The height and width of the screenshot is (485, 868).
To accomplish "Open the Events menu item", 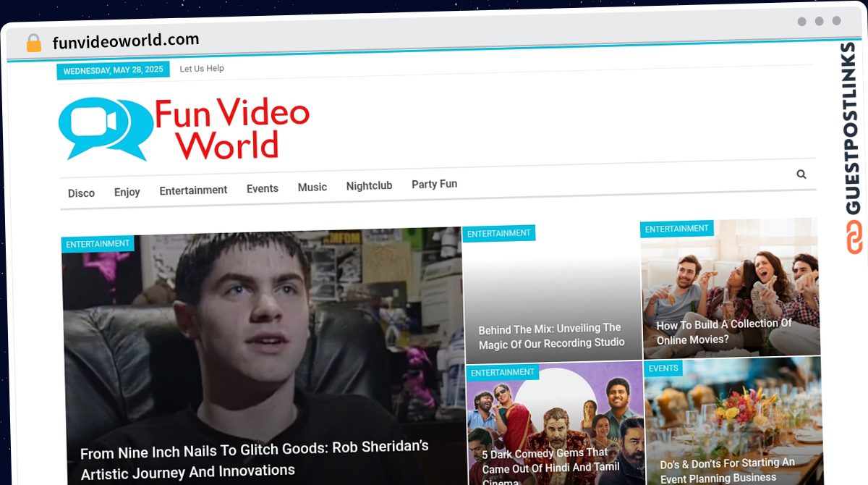I will tap(262, 188).
